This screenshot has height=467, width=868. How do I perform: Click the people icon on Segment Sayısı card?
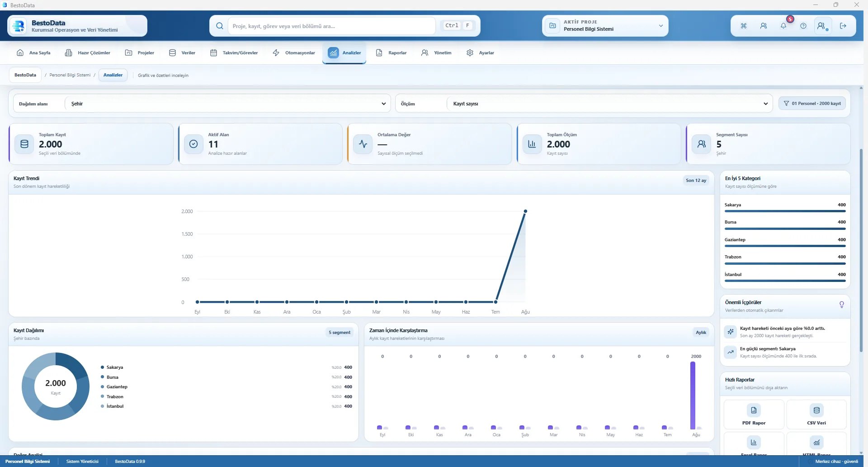point(702,144)
